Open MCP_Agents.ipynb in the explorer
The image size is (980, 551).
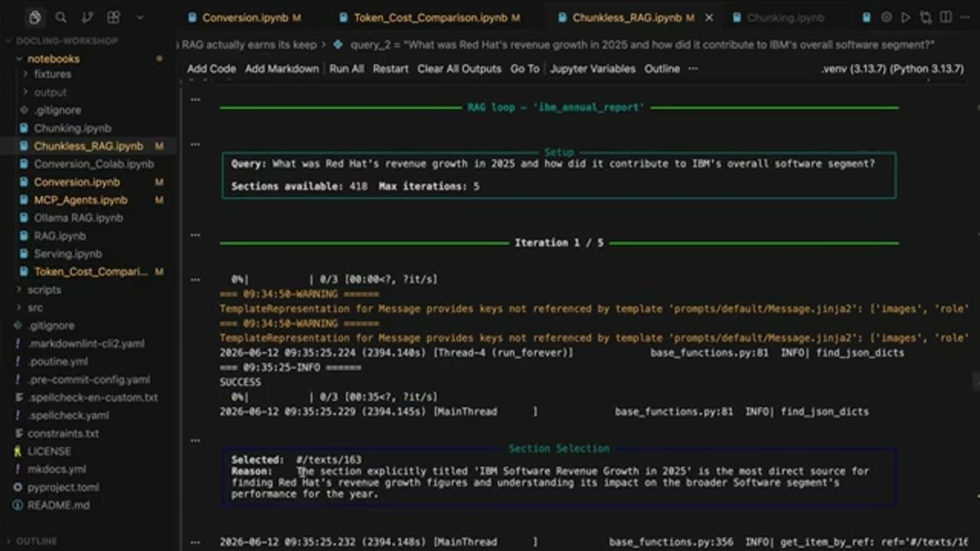tap(80, 201)
